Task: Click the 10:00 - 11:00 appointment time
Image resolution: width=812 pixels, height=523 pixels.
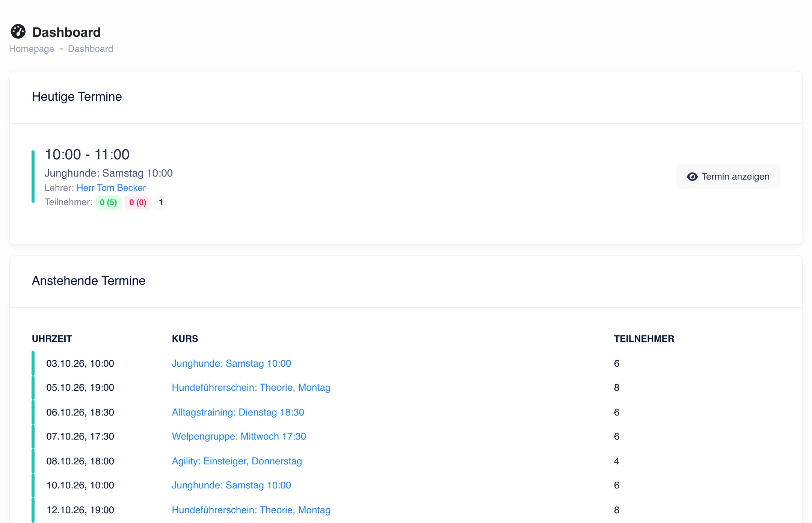Action: tap(87, 154)
